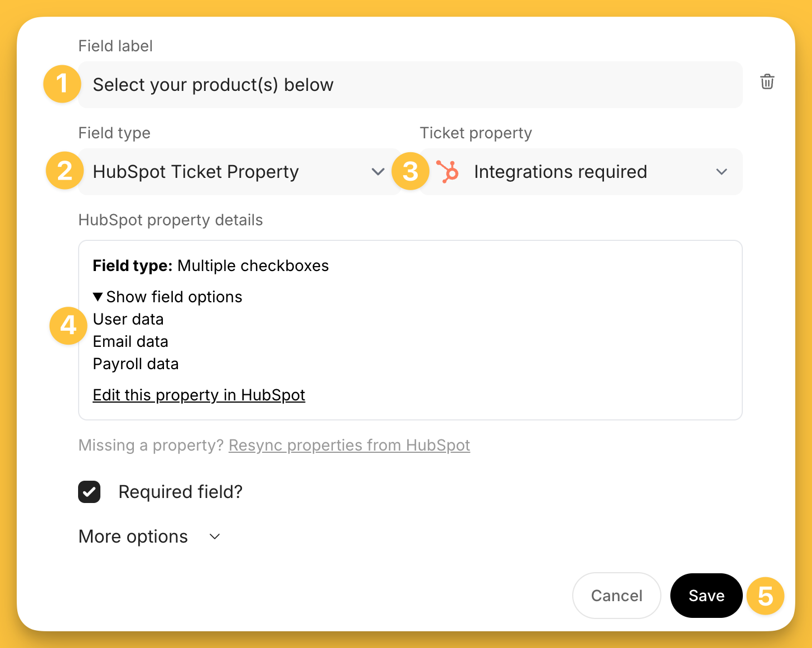812x648 pixels.
Task: Click the HubSpot sprocket logo icon
Action: point(447,172)
